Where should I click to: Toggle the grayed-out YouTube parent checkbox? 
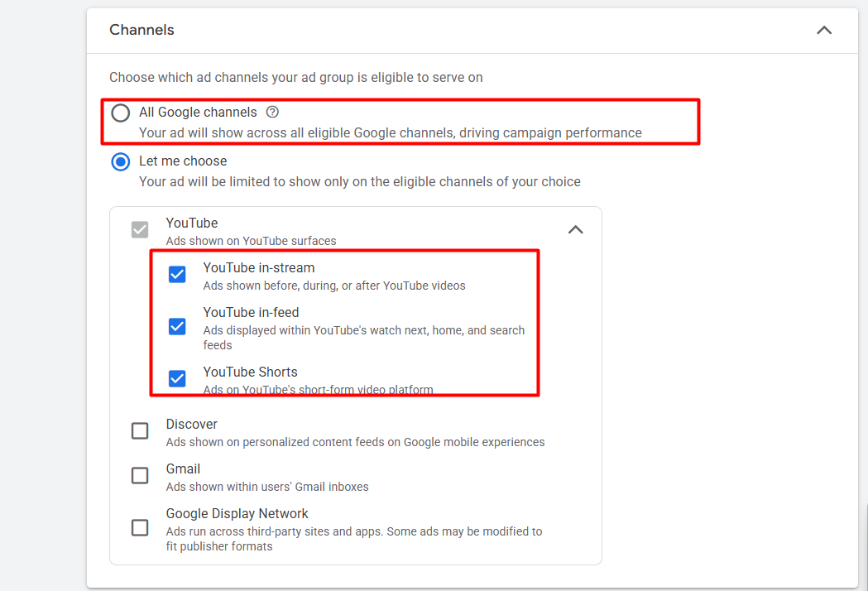coord(140,230)
